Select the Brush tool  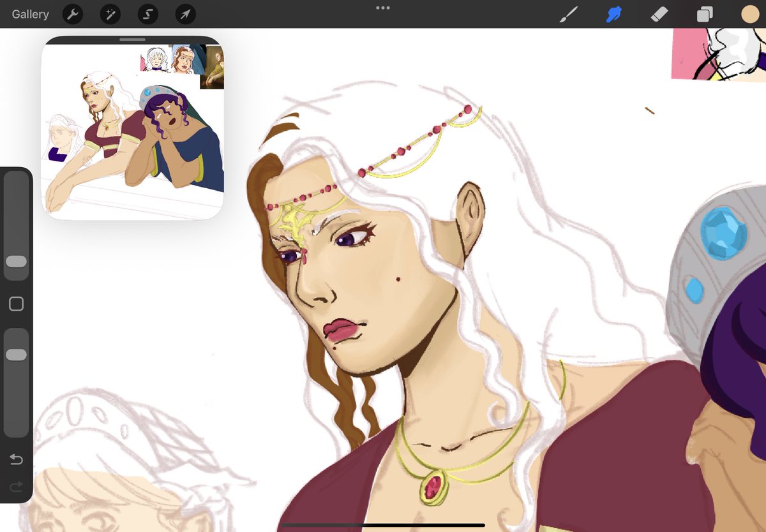[568, 14]
